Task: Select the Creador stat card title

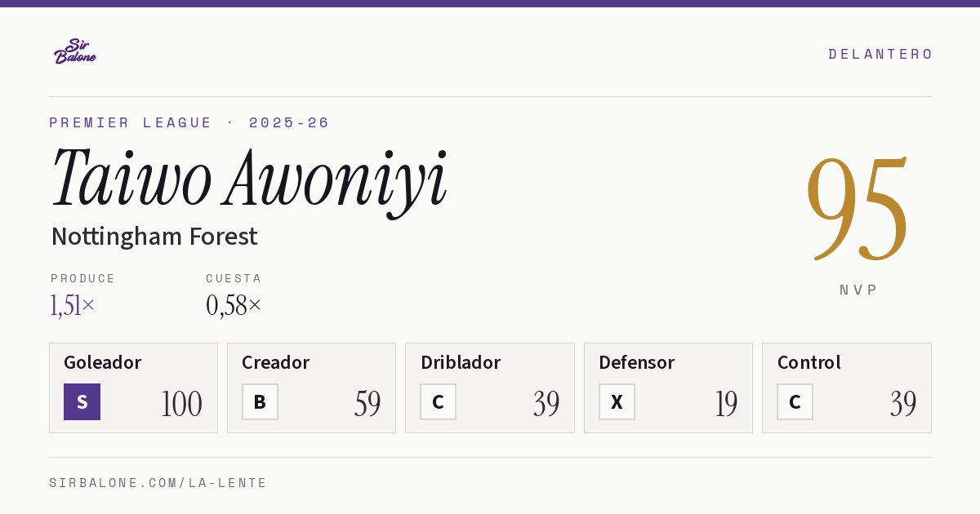Action: tap(275, 362)
